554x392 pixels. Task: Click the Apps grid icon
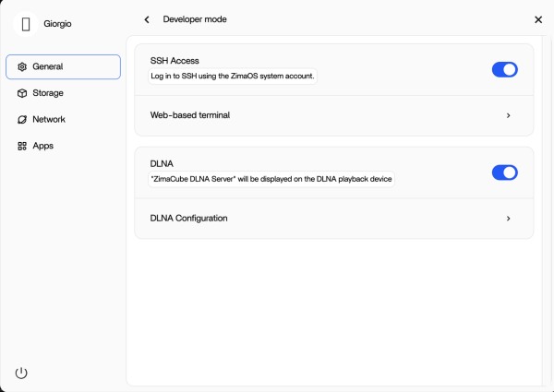(22, 146)
